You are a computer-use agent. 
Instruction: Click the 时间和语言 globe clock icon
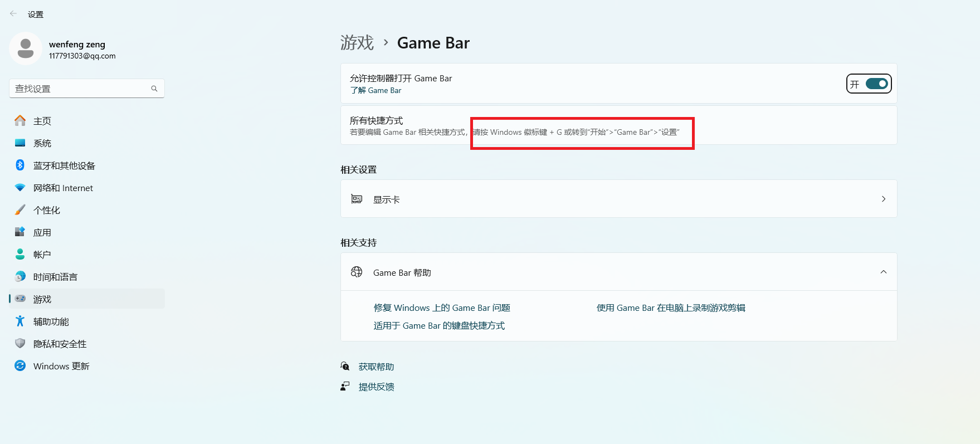click(20, 276)
